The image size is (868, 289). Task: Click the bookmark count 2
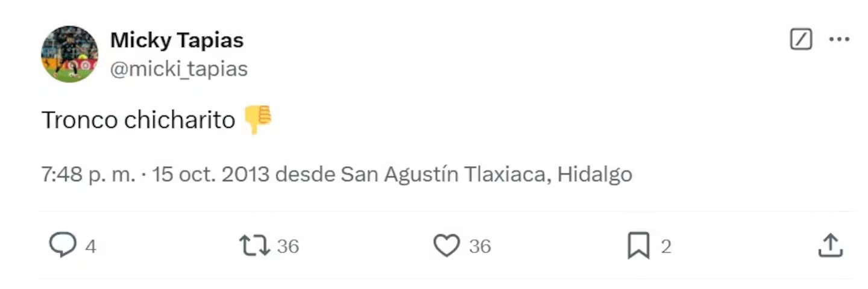tap(666, 246)
